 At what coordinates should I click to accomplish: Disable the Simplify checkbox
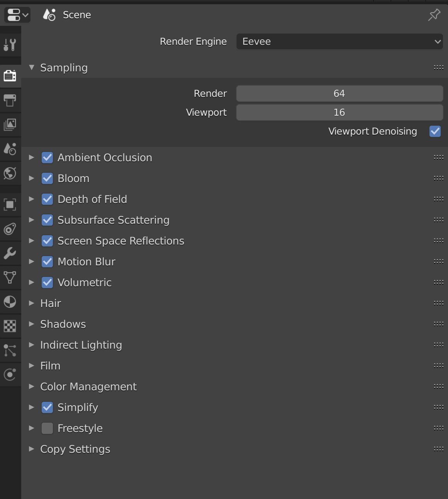(47, 407)
